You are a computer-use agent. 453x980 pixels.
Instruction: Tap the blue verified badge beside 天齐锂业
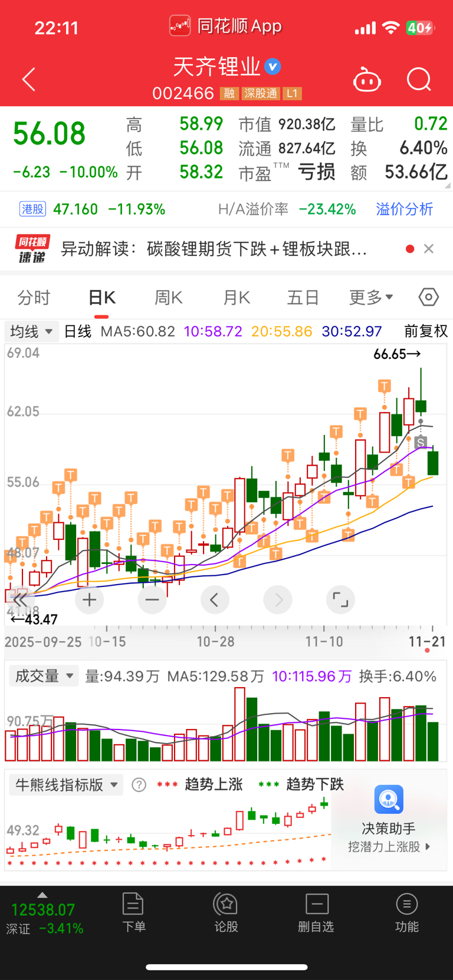(x=272, y=67)
